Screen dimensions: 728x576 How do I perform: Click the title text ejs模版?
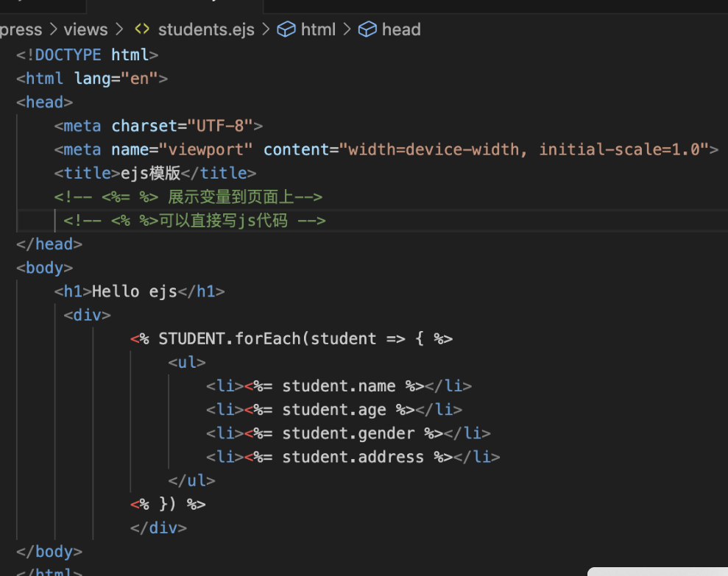[x=150, y=173]
